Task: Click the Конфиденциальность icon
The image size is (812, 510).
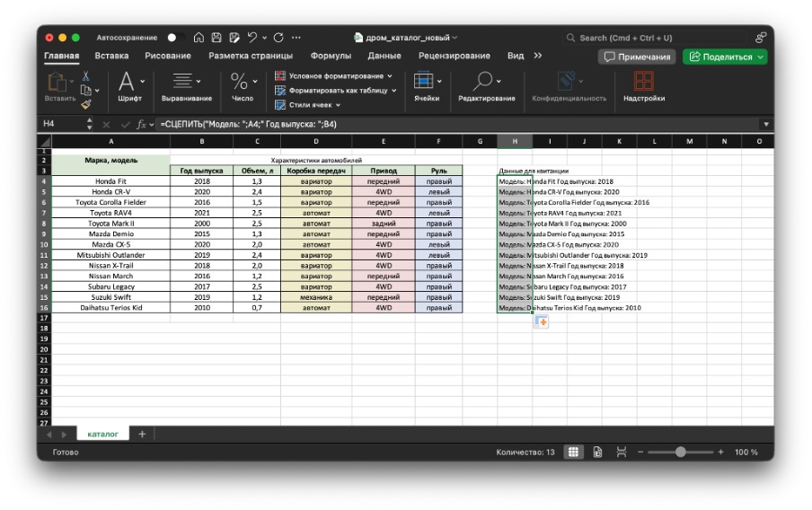Action: [x=569, y=82]
